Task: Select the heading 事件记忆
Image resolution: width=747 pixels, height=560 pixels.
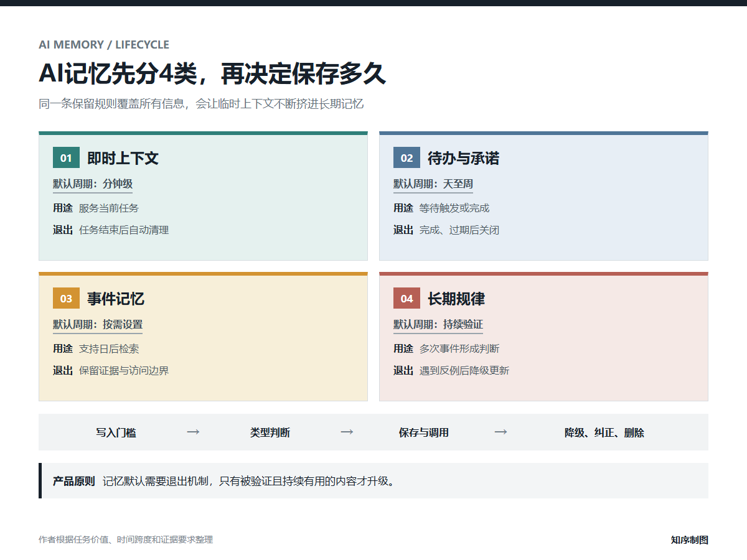Action: [x=116, y=299]
